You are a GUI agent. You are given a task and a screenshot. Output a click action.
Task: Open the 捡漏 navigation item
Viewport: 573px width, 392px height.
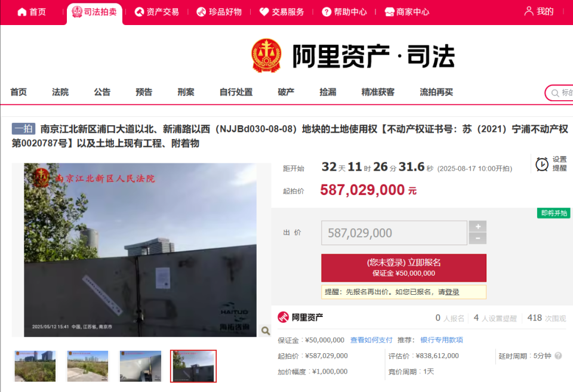328,92
